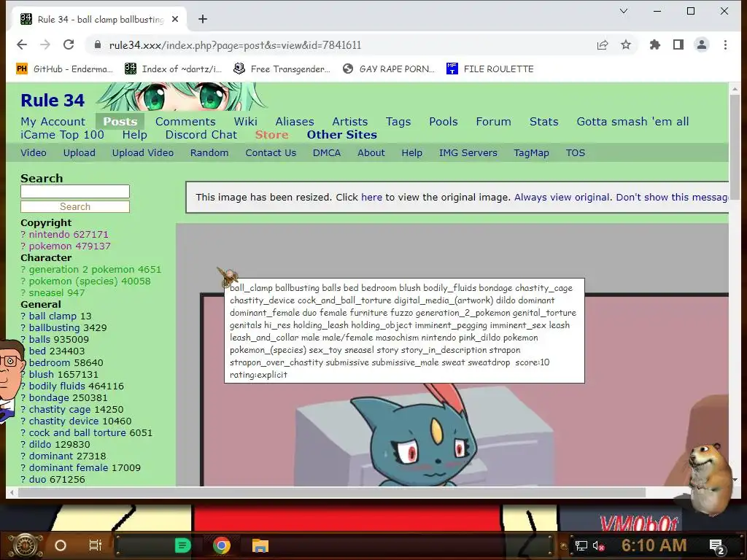Click the 'Always view original' link
Screen dimensions: 747x560
562,197
